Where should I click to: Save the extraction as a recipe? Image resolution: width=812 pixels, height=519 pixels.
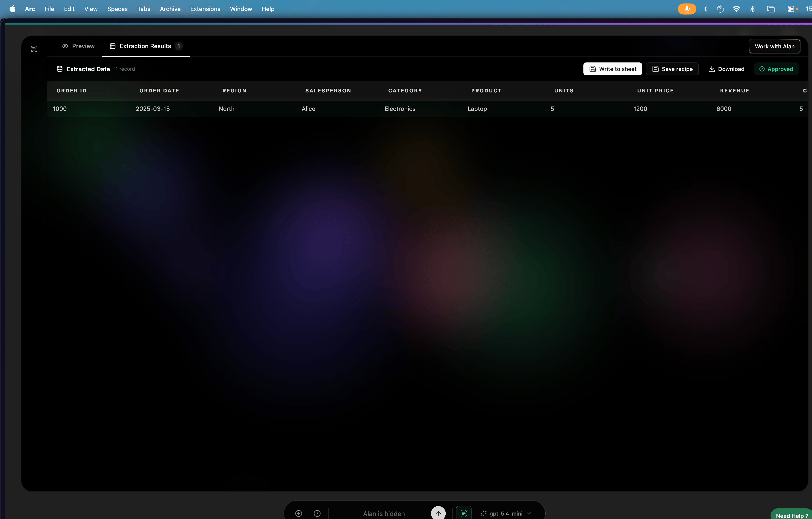click(672, 69)
